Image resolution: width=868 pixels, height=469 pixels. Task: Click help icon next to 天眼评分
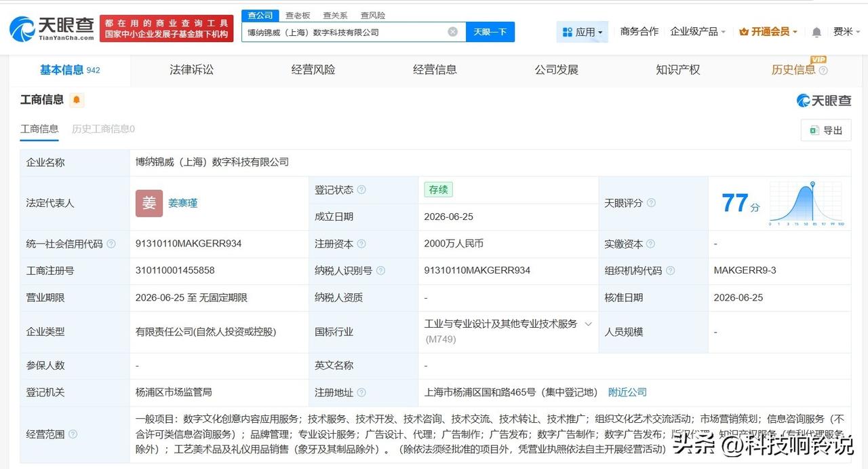point(651,203)
